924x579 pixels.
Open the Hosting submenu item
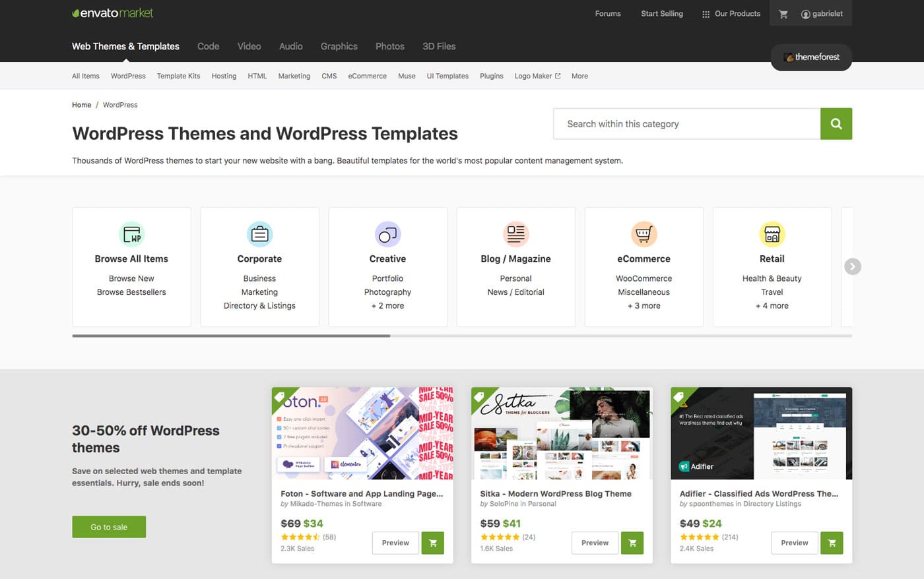(224, 76)
